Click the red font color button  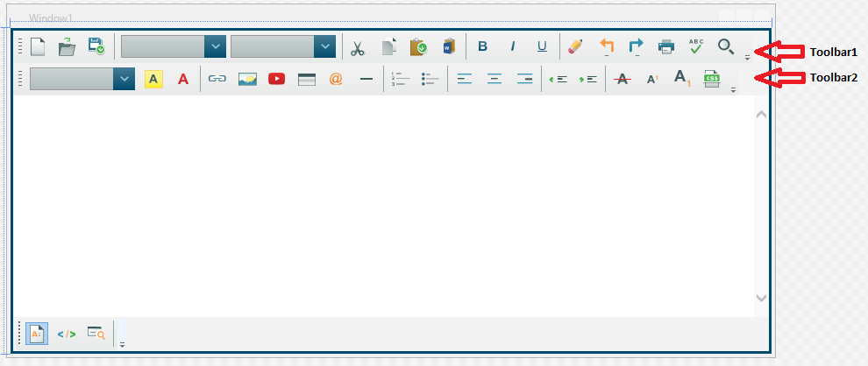coord(183,79)
